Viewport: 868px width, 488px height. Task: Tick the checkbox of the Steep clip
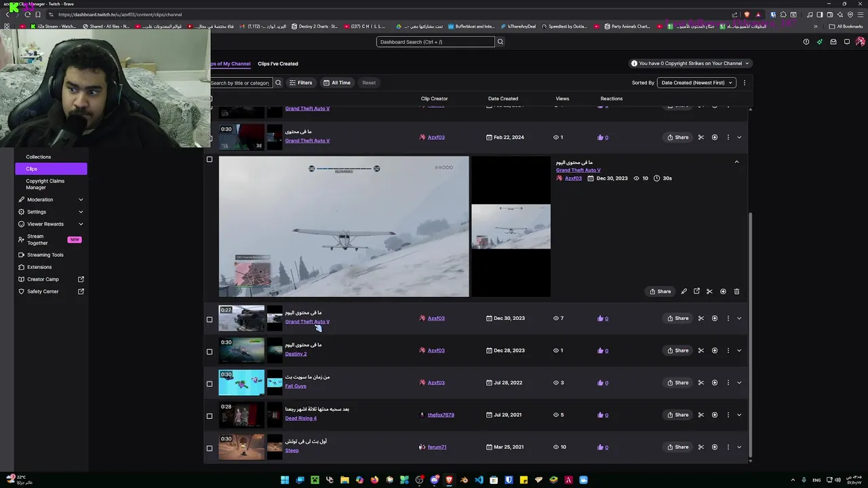click(x=210, y=448)
